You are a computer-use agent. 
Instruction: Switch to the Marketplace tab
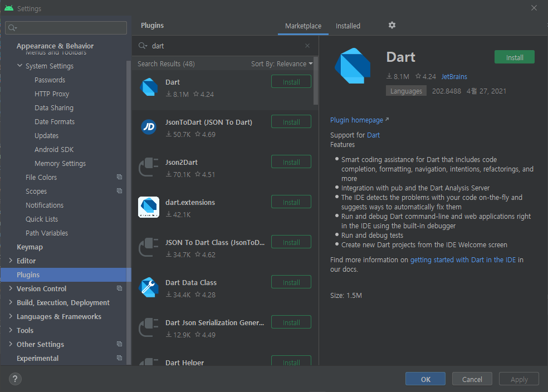(x=303, y=26)
